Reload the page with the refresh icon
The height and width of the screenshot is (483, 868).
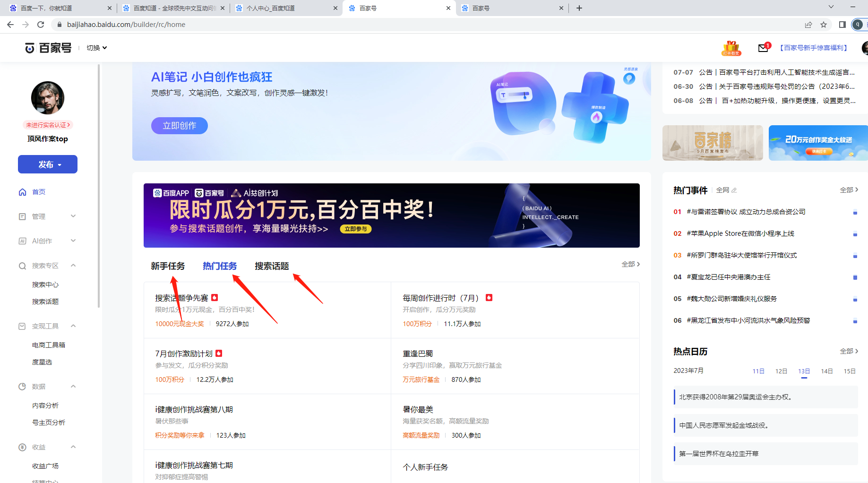tap(41, 25)
